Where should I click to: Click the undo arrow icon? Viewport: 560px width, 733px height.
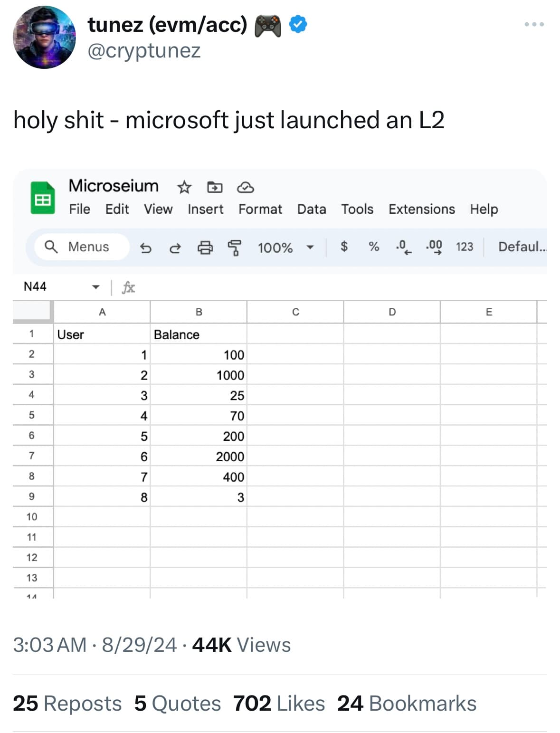coord(146,248)
